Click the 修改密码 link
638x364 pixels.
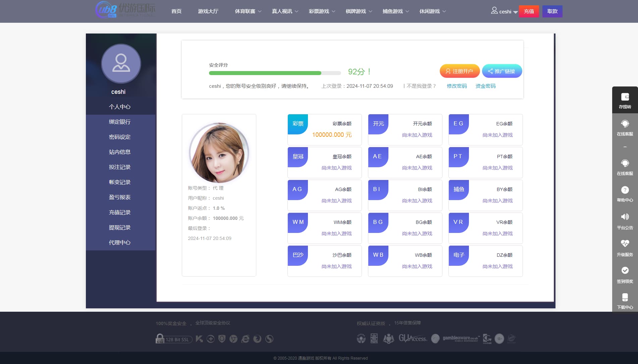pos(457,86)
